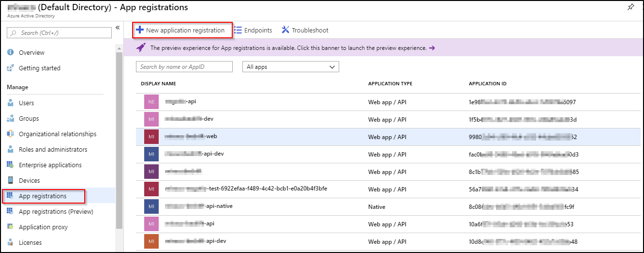Open the NE app row ending -api
644x253 pixels.
(388, 102)
